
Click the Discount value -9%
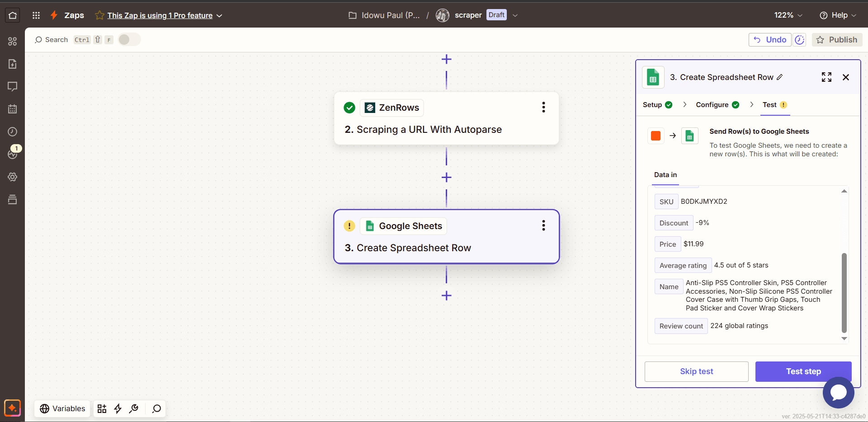click(x=702, y=223)
